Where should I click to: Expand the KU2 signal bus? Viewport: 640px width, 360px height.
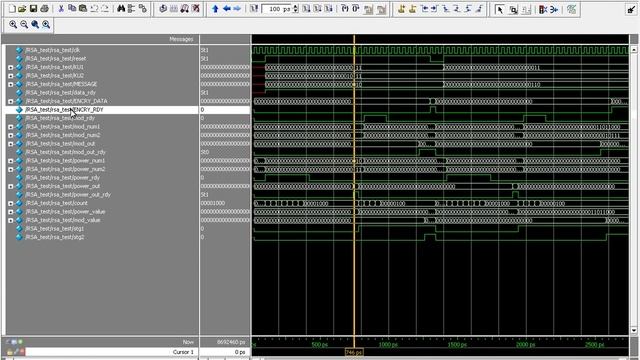[x=11, y=76]
